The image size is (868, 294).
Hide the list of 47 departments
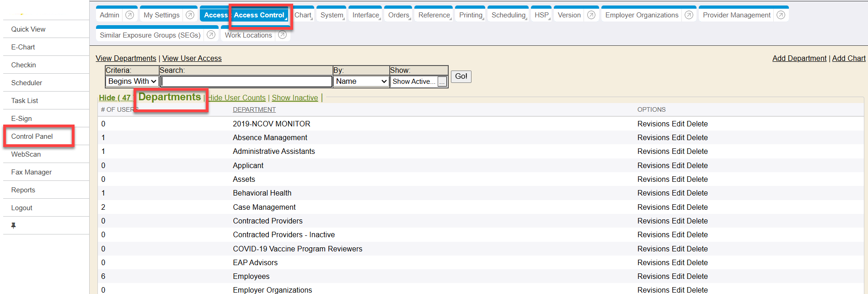(115, 98)
